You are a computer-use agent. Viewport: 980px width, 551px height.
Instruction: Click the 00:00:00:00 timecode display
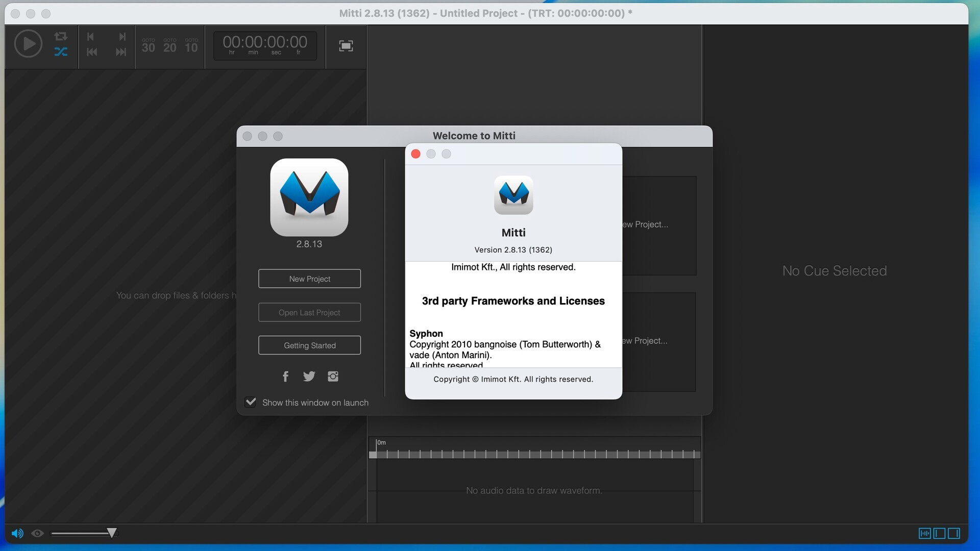(265, 45)
